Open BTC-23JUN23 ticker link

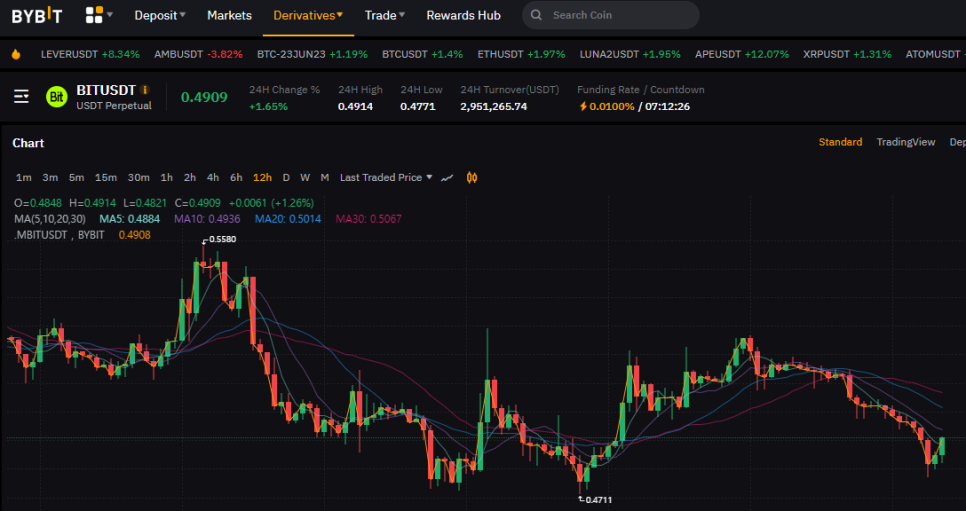point(312,54)
